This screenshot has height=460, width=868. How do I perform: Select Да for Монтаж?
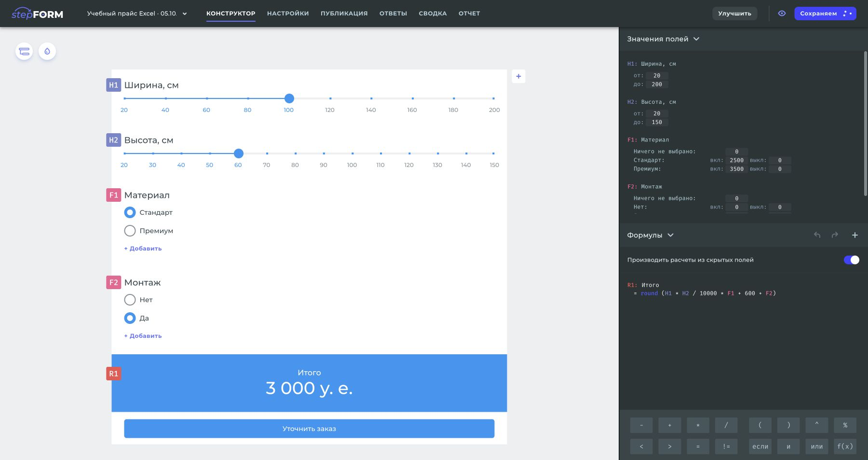[x=130, y=318]
